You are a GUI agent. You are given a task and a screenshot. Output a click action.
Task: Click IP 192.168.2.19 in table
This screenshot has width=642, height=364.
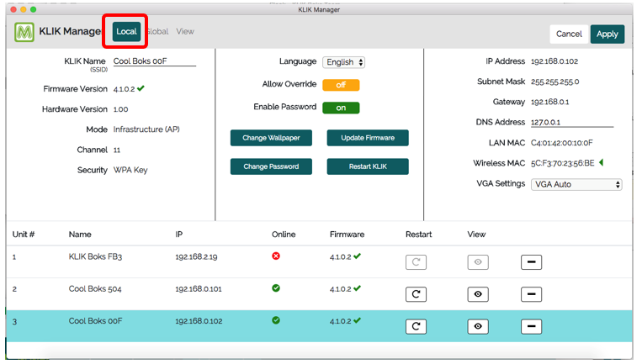[x=196, y=257]
